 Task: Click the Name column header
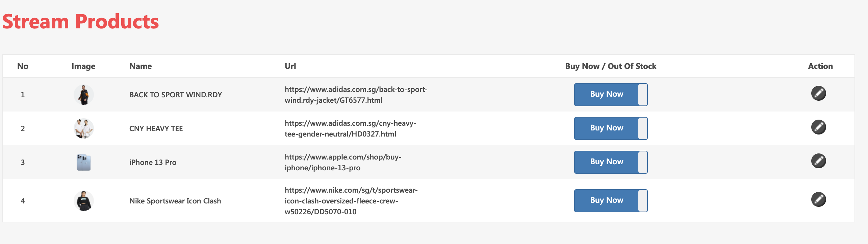point(141,66)
